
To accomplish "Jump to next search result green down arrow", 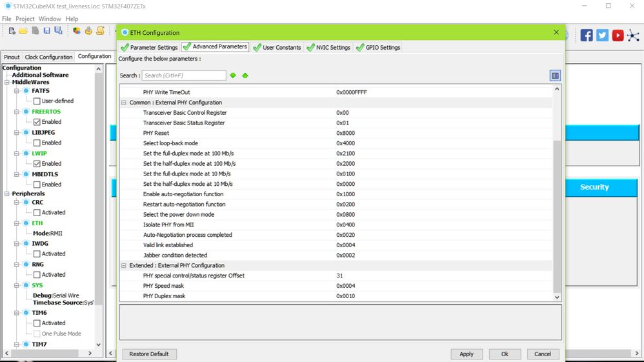I will pyautogui.click(x=233, y=75).
